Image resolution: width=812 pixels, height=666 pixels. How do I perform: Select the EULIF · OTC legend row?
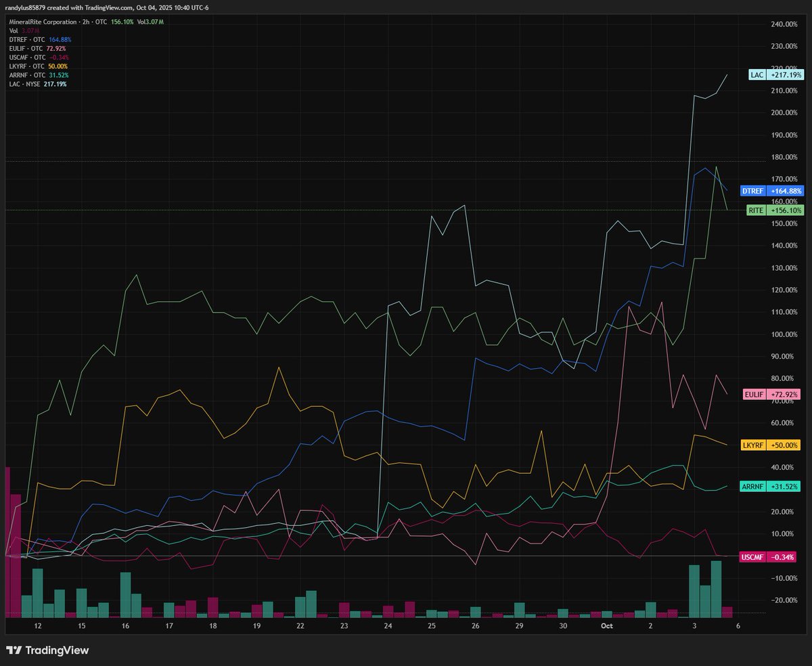[x=38, y=49]
